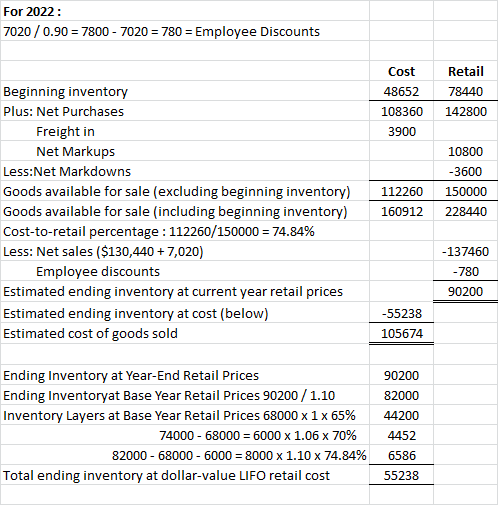Click the '74000 - 68000 = 6000' layer formula
498x505 pixels.
pos(258,436)
